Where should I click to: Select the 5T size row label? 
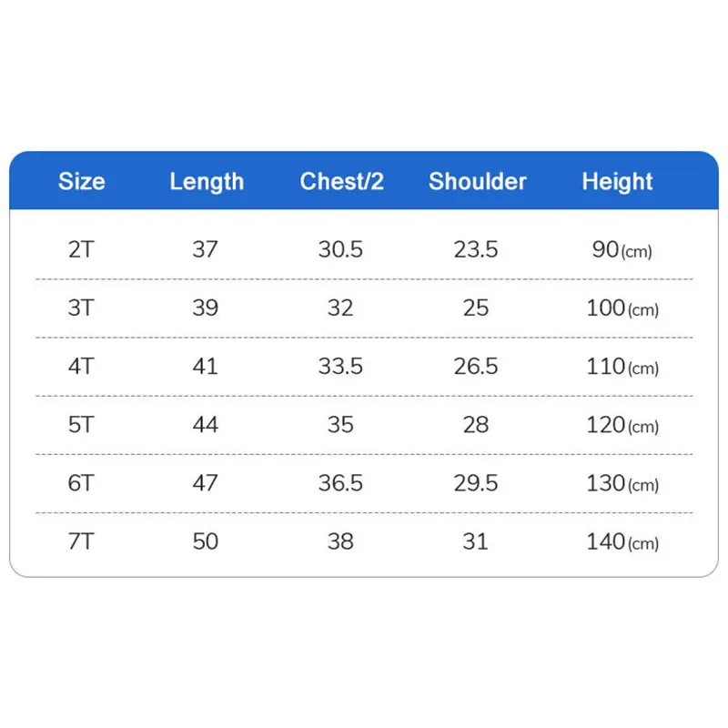pyautogui.click(x=81, y=424)
